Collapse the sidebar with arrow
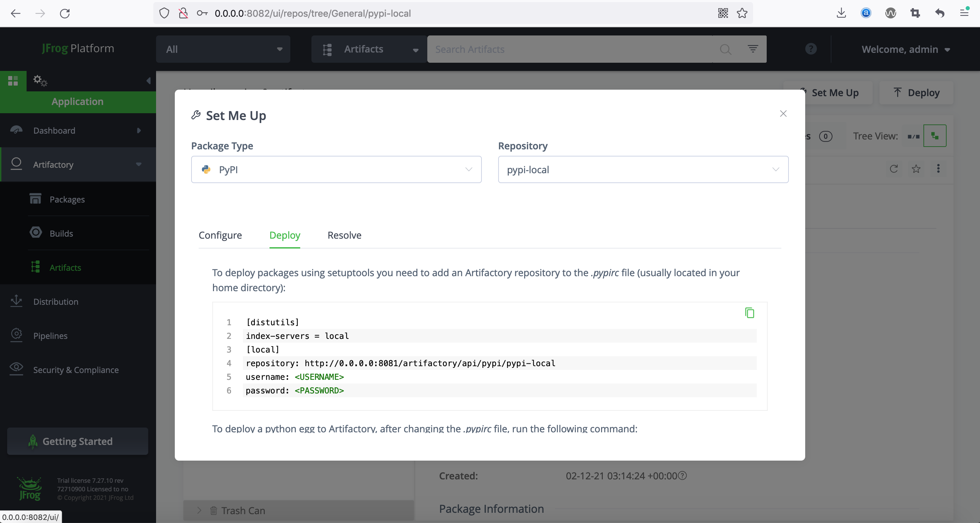The width and height of the screenshot is (980, 523). click(148, 81)
